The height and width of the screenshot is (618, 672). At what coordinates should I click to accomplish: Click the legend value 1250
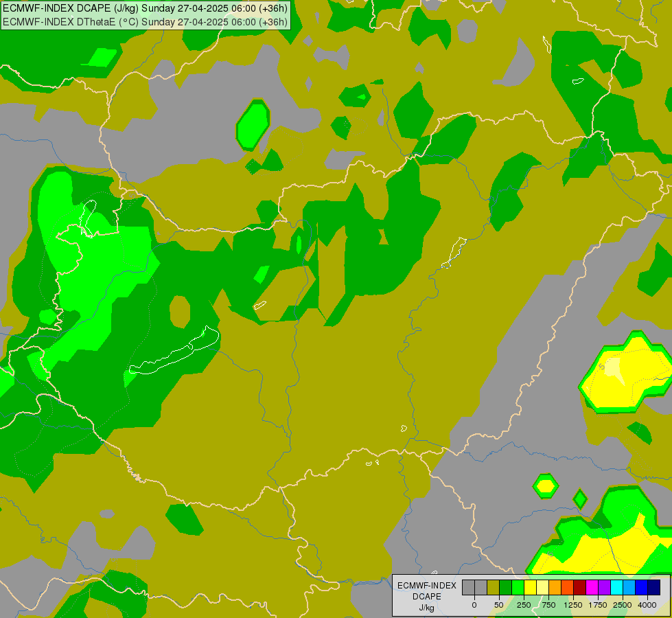(573, 605)
